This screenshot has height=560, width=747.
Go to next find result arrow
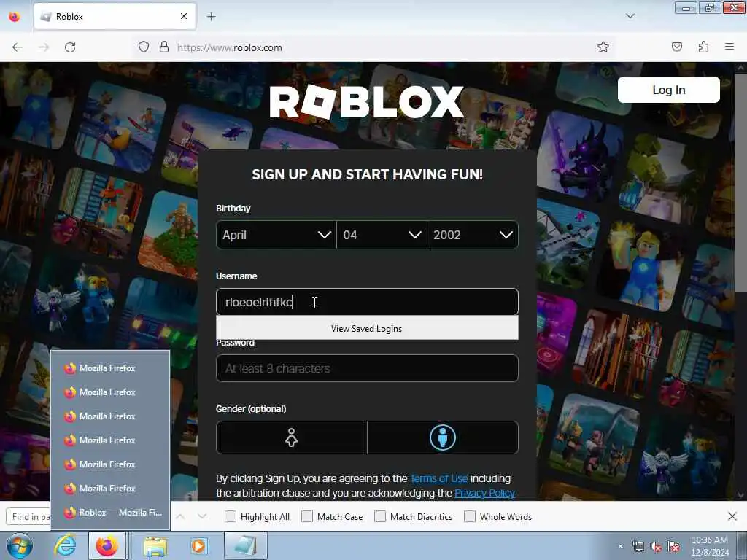click(x=202, y=516)
